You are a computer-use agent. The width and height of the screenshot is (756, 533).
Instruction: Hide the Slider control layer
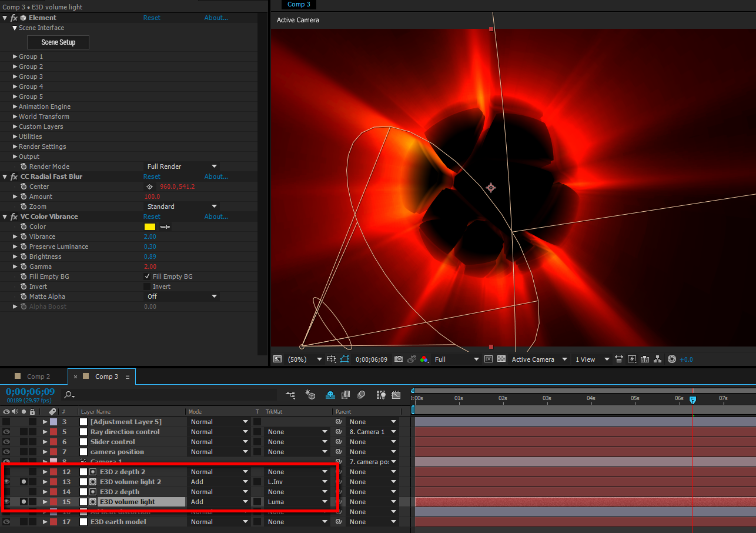(6, 442)
